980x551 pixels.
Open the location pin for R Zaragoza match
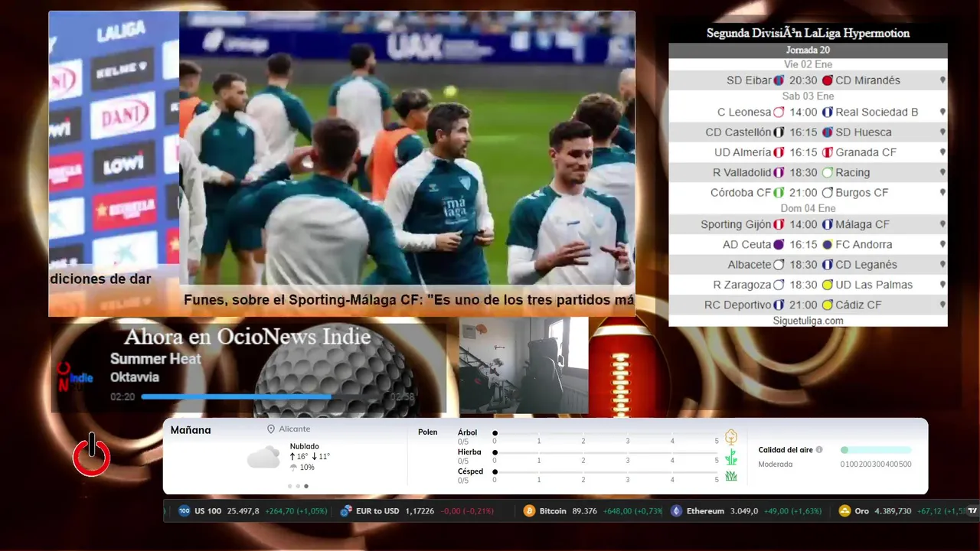pos(942,285)
